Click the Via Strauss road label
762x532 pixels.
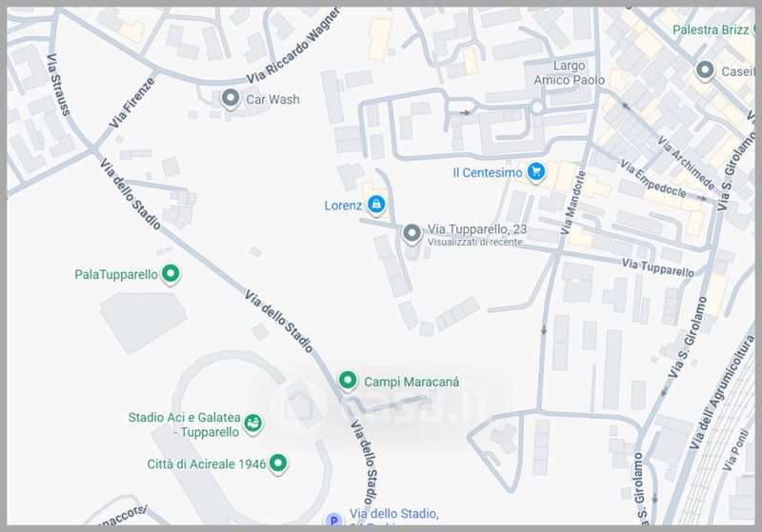pos(58,85)
